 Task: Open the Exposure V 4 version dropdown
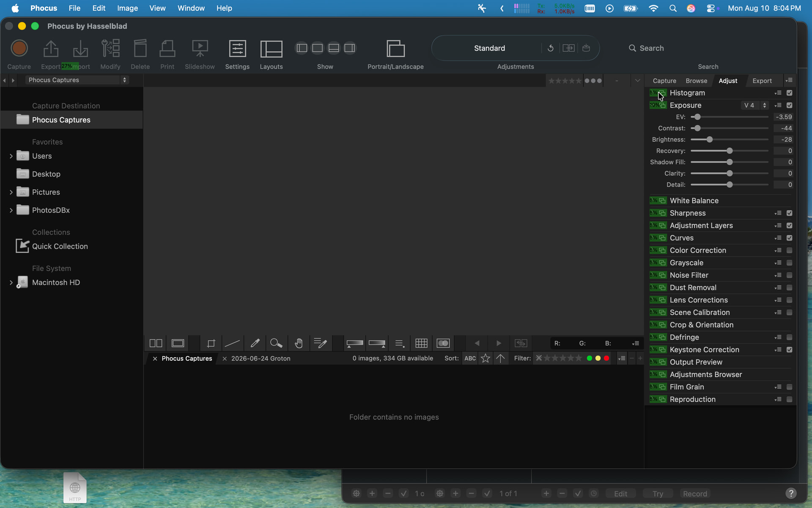coord(755,105)
